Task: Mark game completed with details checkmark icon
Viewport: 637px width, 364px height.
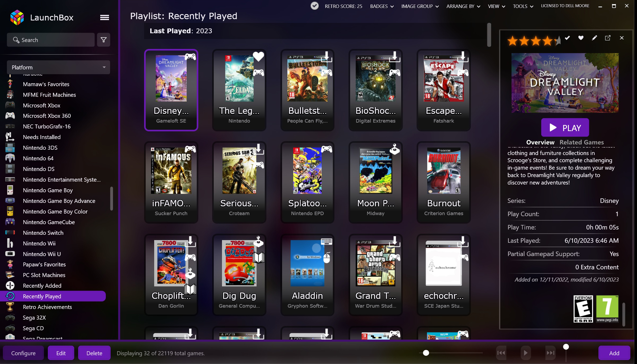Action: (x=567, y=38)
